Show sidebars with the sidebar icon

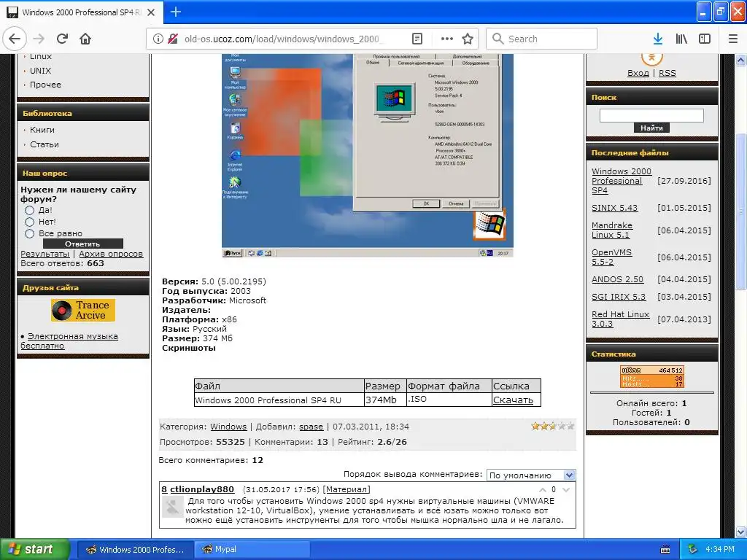(x=705, y=39)
